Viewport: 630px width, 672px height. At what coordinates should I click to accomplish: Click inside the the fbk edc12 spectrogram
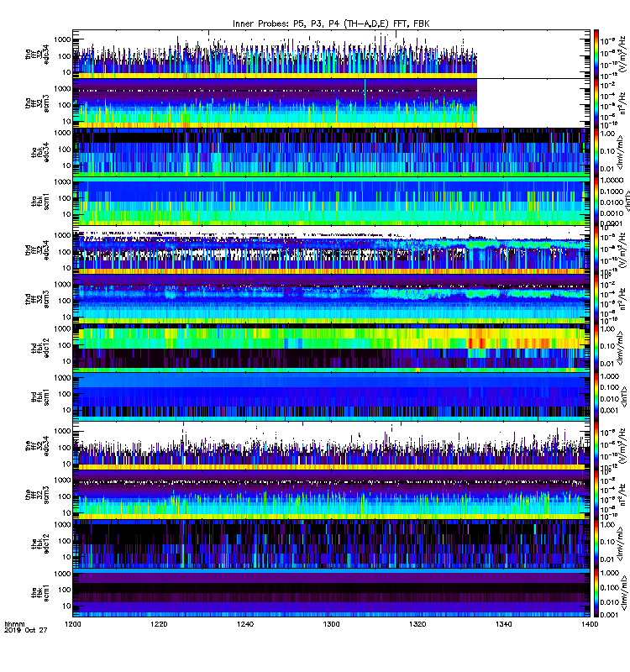[331, 543]
